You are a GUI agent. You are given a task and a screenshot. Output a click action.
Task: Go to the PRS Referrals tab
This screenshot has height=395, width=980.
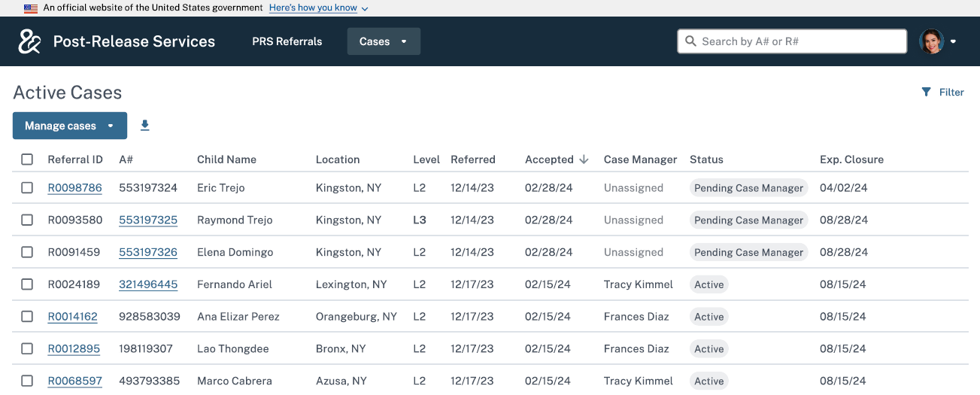(x=287, y=41)
